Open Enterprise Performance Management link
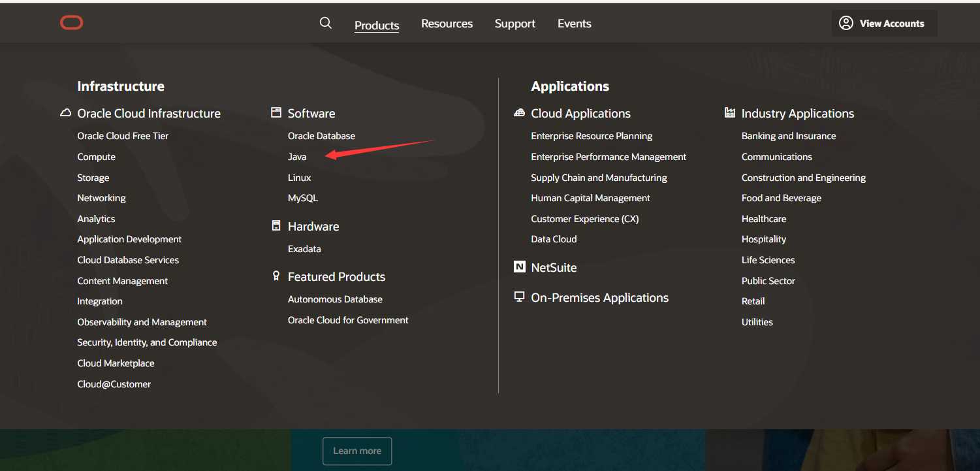 click(x=609, y=157)
